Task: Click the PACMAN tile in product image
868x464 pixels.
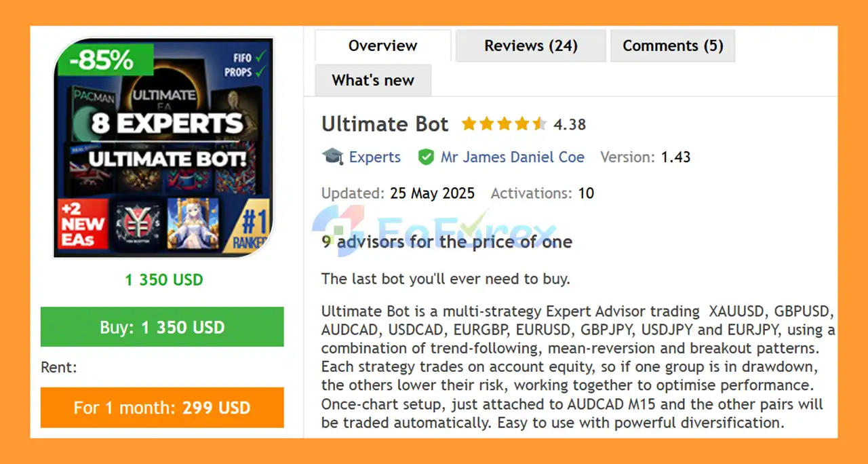Action: point(92,100)
